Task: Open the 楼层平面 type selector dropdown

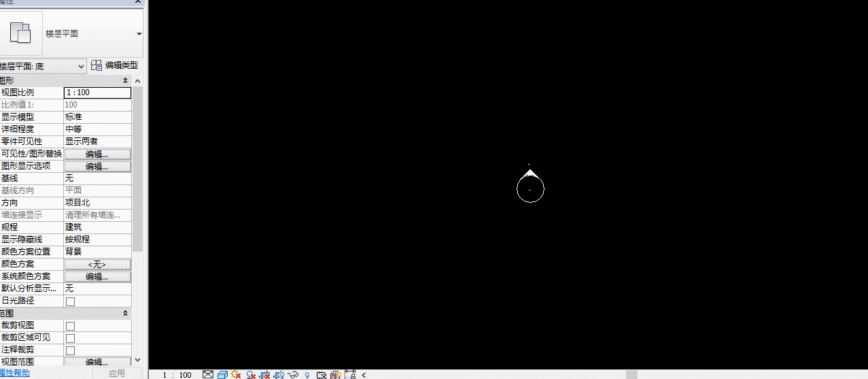Action: 139,34
